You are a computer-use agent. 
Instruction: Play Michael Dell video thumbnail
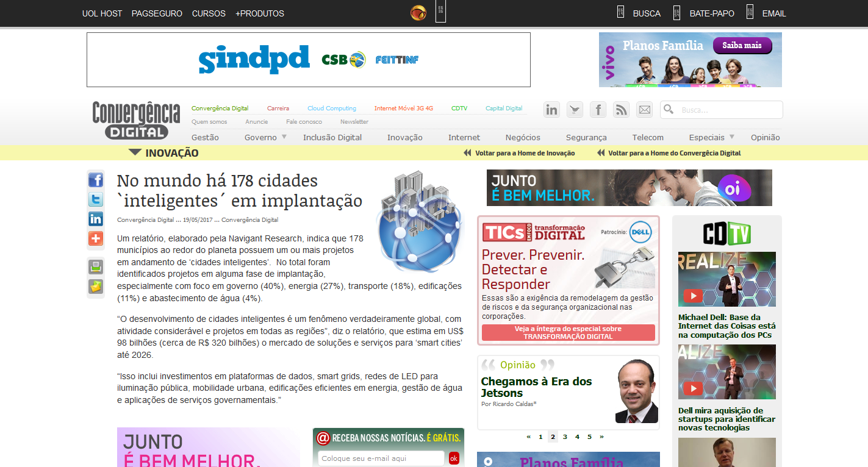[727, 279]
